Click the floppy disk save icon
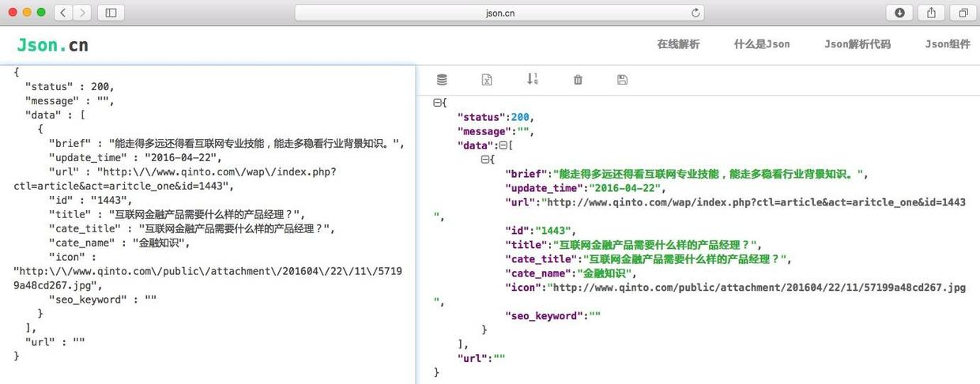 coord(622,79)
